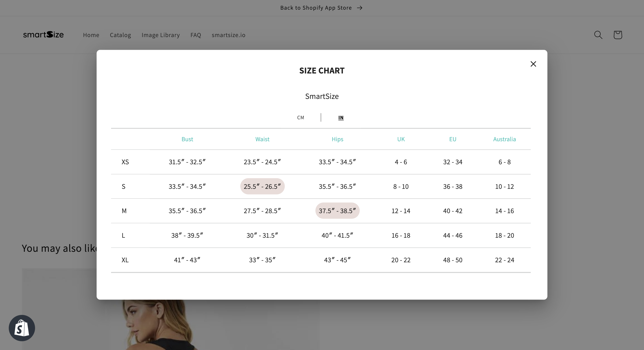This screenshot has width=644, height=350.
Task: Click the M bust cell 35.5″ - 36.5″
Action: [x=187, y=211]
